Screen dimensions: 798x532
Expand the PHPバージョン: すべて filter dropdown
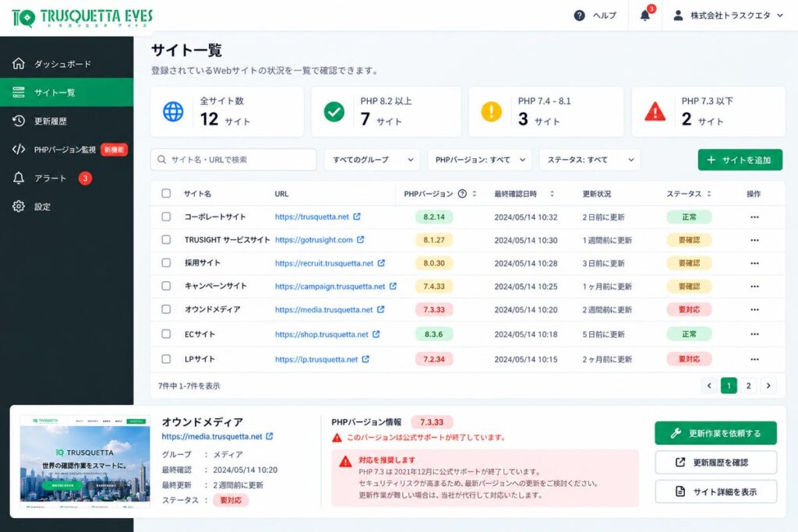tap(479, 160)
